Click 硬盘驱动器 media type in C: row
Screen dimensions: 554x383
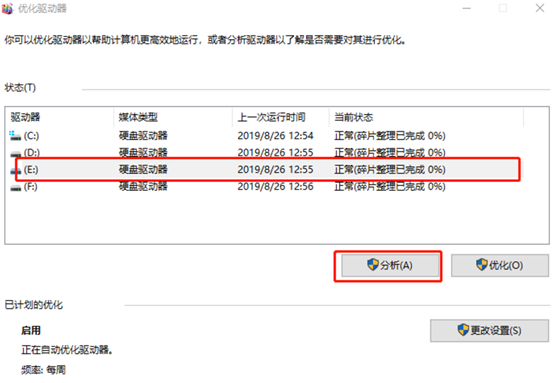tap(143, 136)
